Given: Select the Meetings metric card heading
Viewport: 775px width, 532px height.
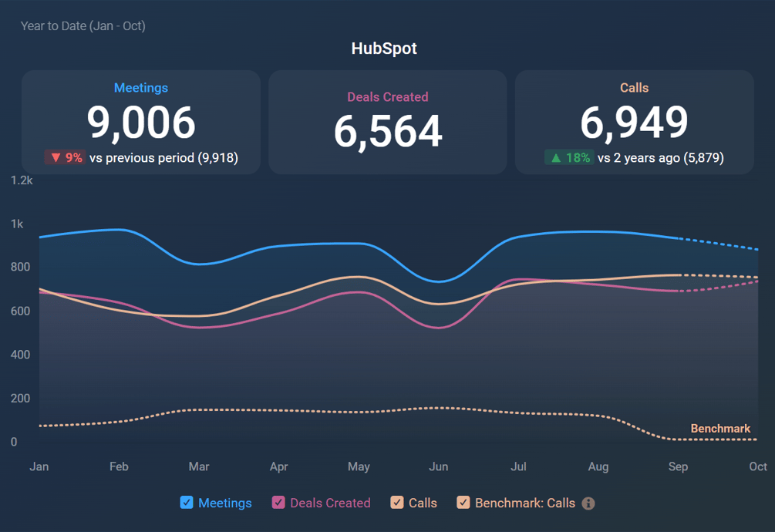Looking at the screenshot, I should 141,88.
